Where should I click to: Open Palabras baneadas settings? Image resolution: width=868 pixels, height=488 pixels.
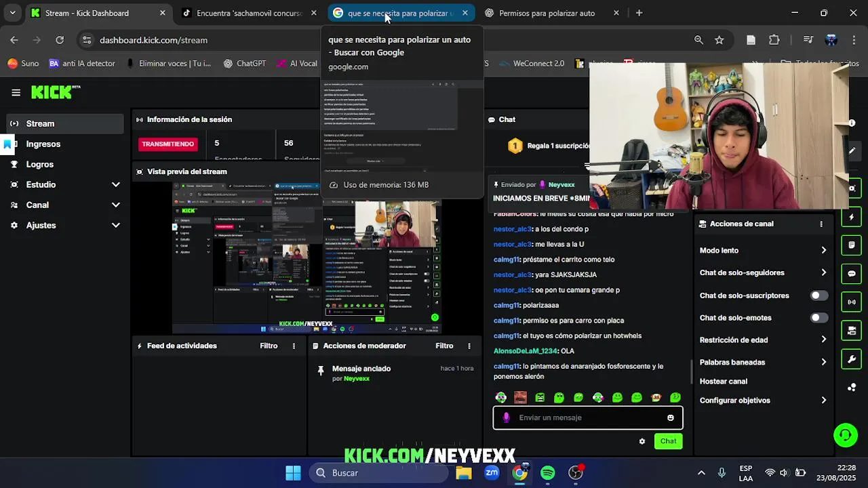tap(763, 362)
